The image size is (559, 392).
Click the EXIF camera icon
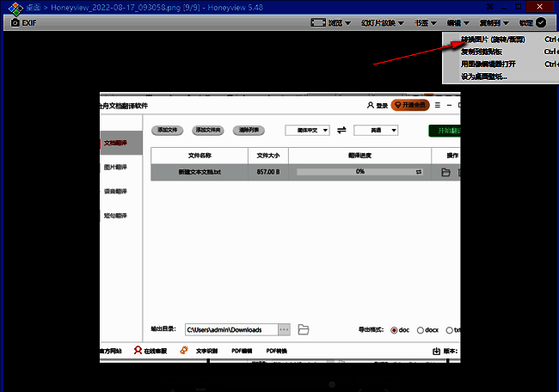(x=16, y=22)
